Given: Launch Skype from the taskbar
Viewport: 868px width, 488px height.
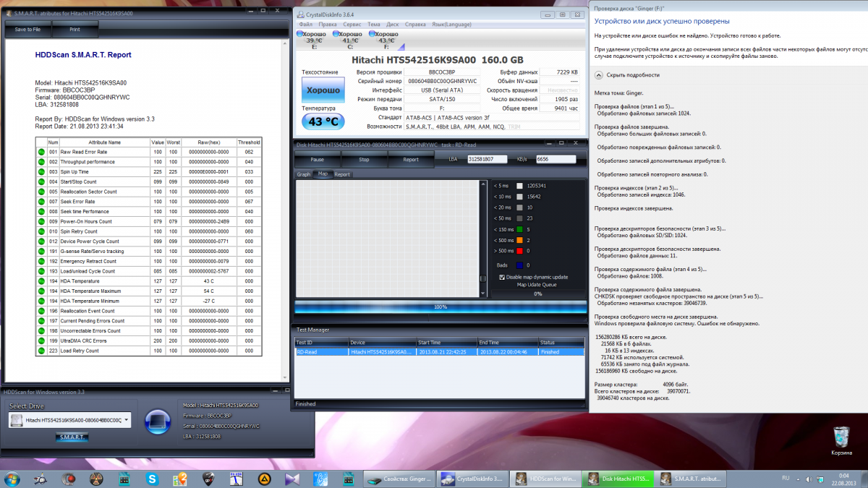Looking at the screenshot, I should pos(153,479).
